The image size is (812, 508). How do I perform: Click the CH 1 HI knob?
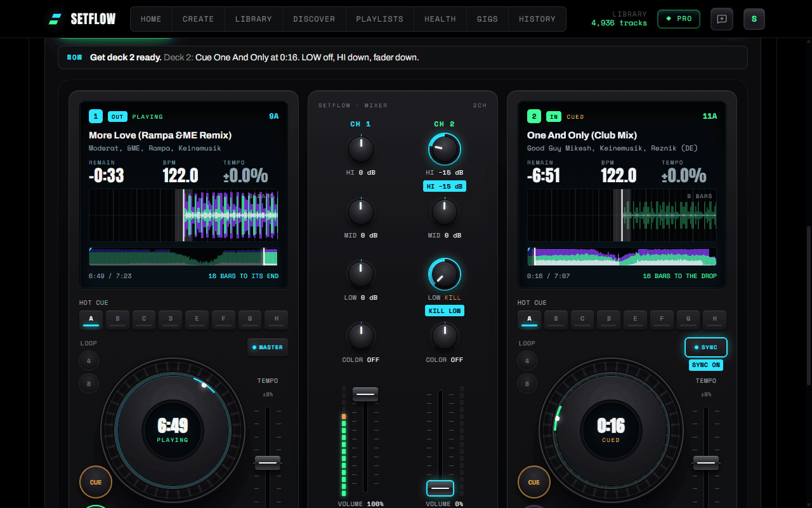[x=361, y=149]
